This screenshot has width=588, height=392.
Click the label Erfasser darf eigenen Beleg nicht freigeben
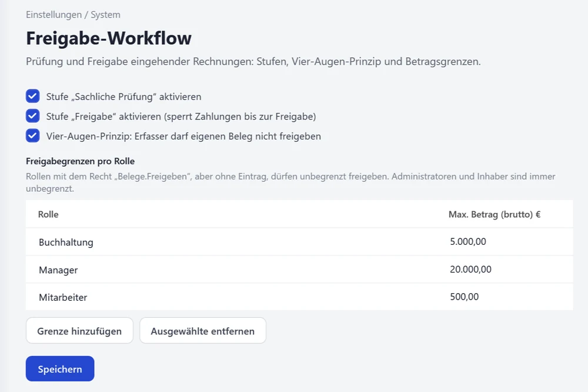click(183, 136)
